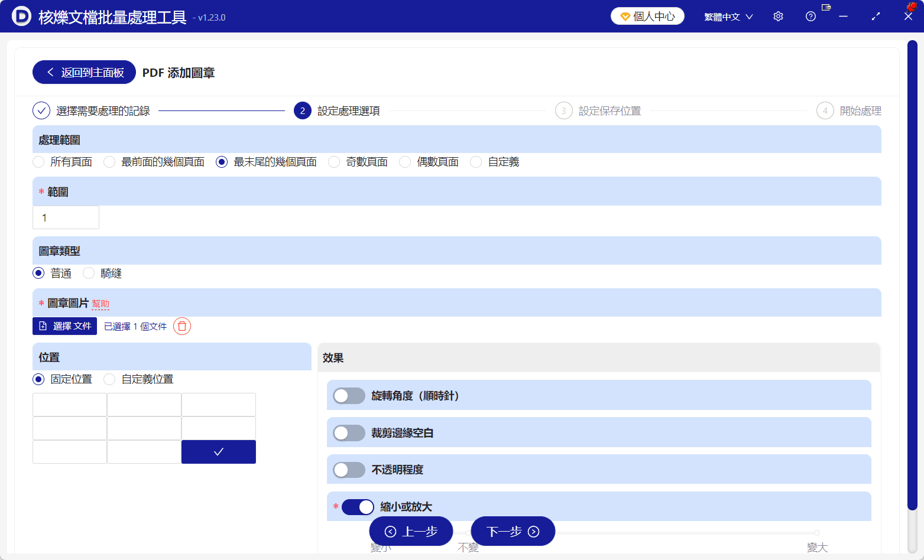The height and width of the screenshot is (560, 924).
Task: Click the app logo icon
Action: [21, 16]
